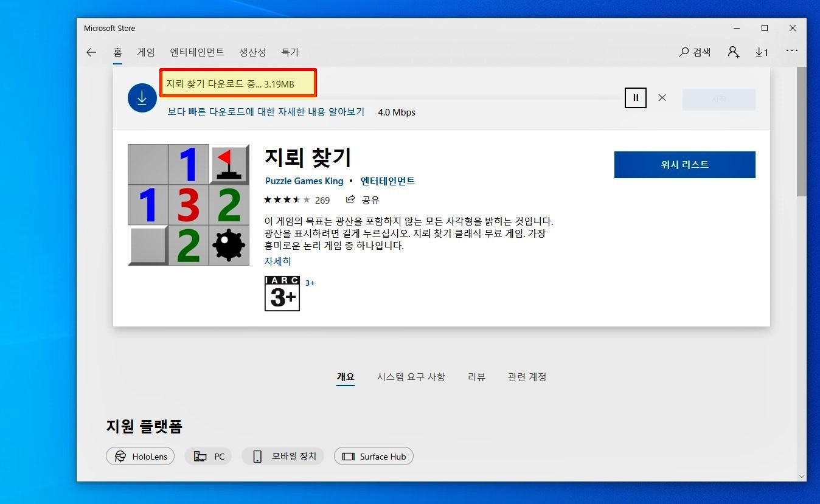Maximize the Microsoft Store window
This screenshot has width=820, height=504.
(x=765, y=28)
